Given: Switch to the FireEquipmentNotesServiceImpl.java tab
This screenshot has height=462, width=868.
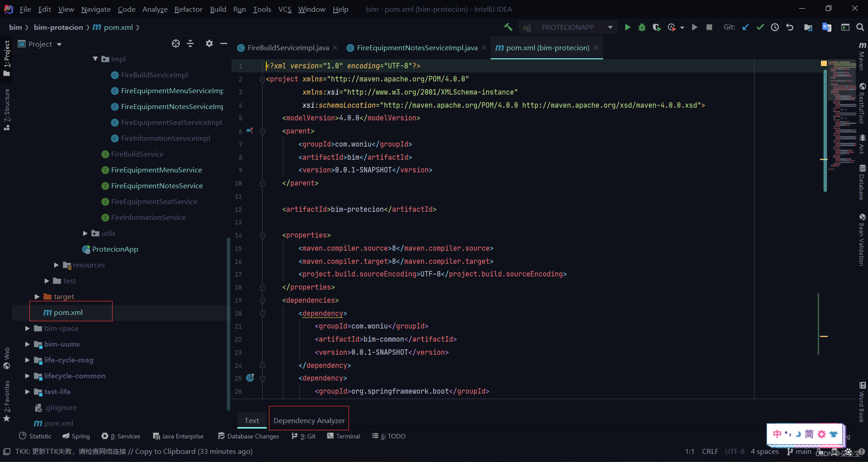Looking at the screenshot, I should (x=417, y=48).
